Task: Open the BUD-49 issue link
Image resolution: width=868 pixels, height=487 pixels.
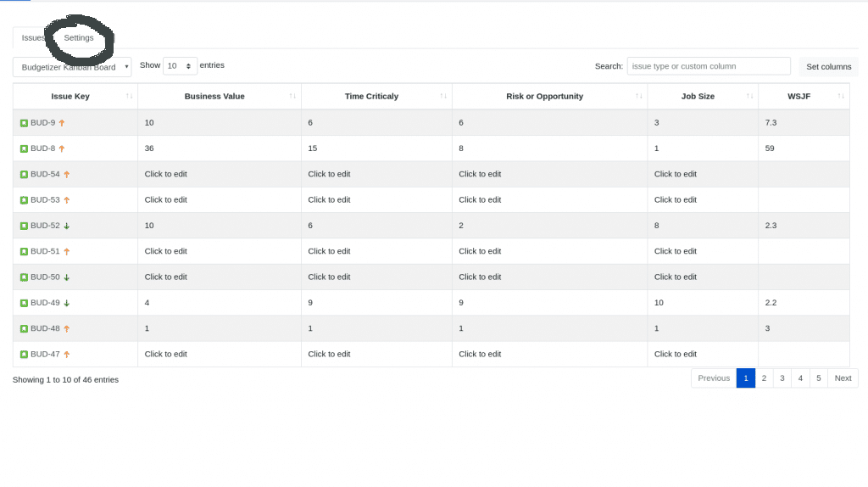Action: (x=45, y=303)
